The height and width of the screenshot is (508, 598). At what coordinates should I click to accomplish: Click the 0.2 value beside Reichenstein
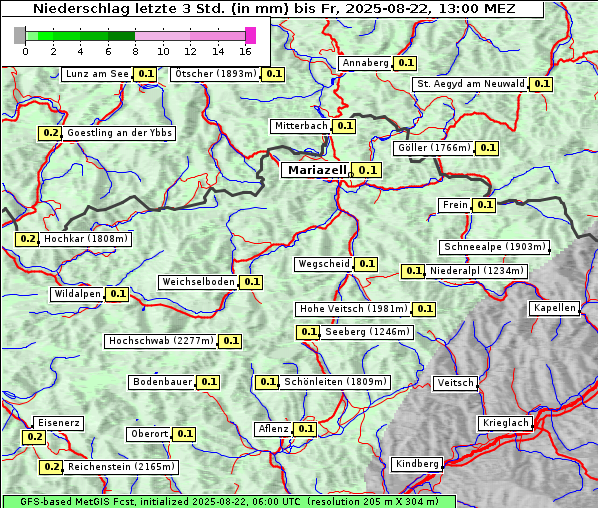point(51,467)
